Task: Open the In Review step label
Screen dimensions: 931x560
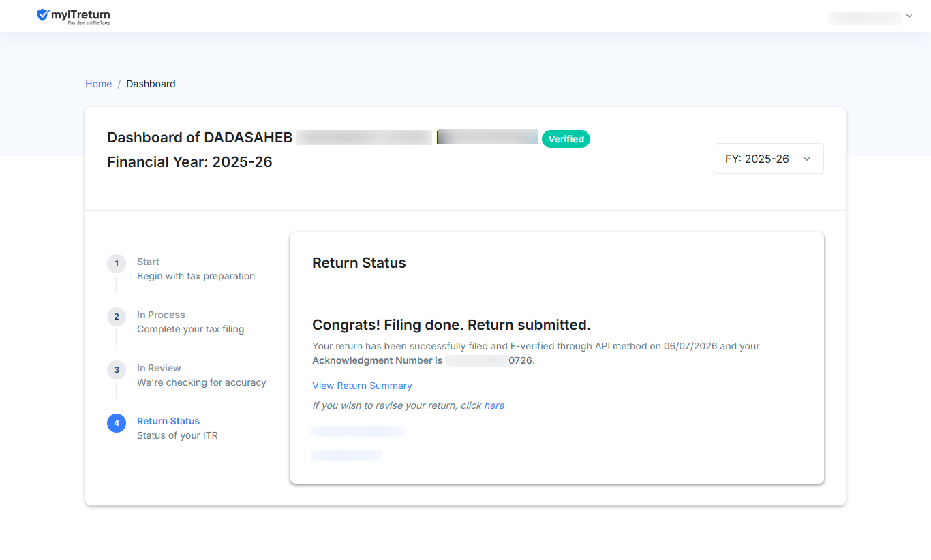Action: click(159, 368)
